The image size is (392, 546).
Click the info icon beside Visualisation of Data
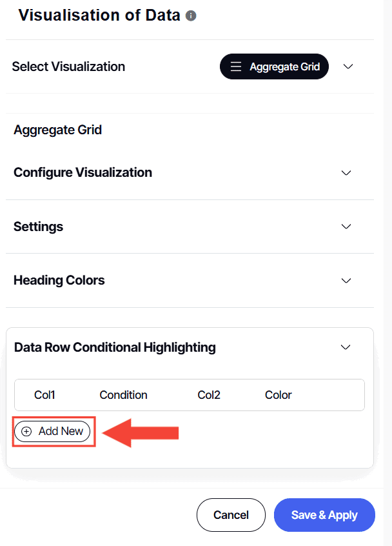191,15
